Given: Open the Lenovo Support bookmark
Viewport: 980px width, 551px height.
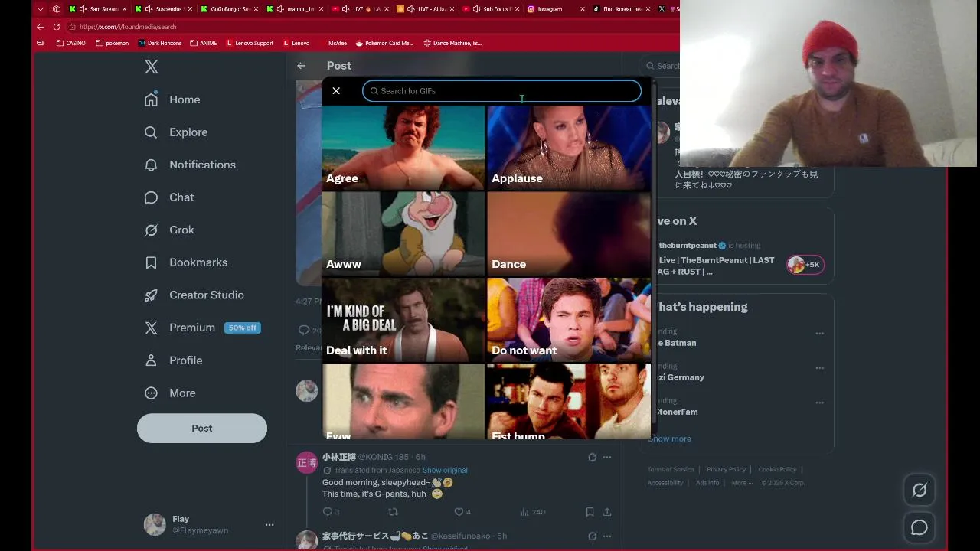Looking at the screenshot, I should pyautogui.click(x=250, y=43).
